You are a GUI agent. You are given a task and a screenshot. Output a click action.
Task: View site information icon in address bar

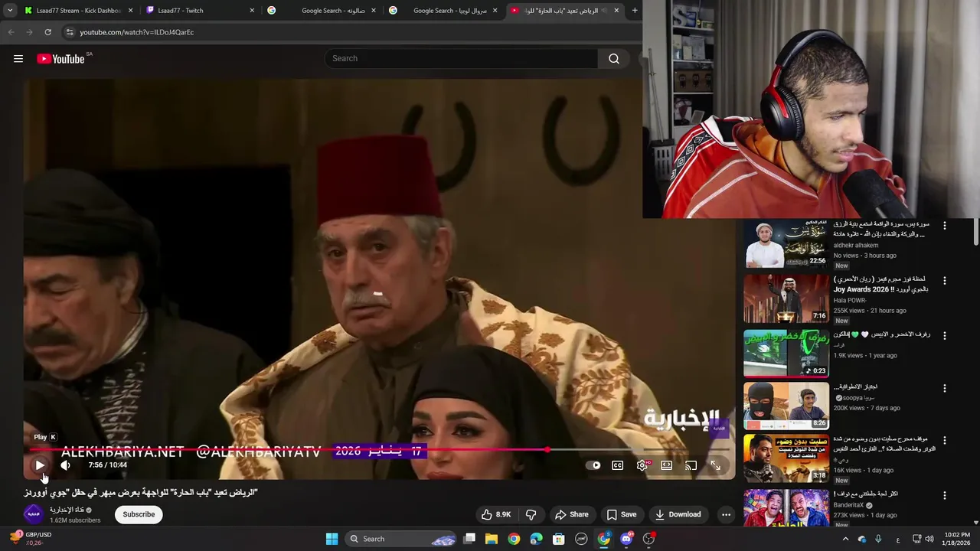70,32
